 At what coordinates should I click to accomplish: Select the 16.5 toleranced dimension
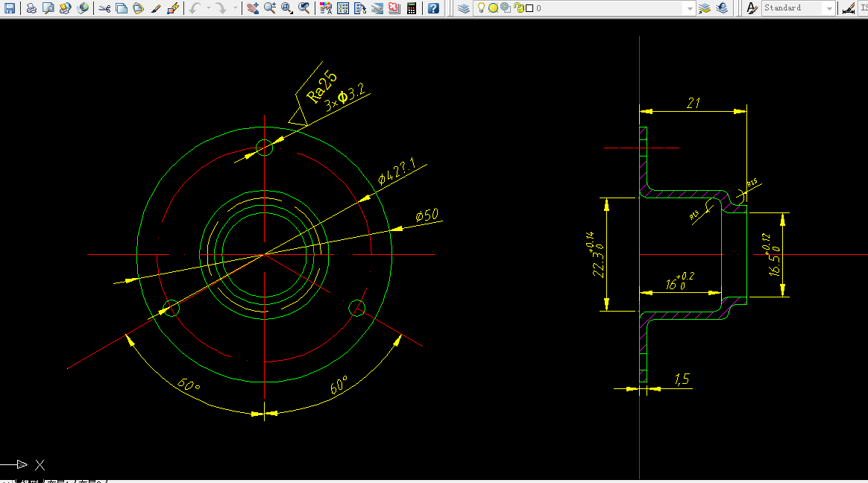[773, 256]
